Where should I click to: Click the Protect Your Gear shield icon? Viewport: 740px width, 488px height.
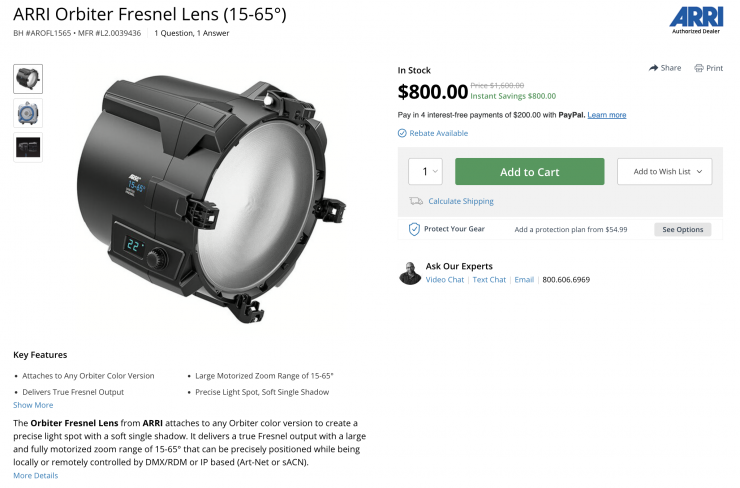(x=414, y=229)
